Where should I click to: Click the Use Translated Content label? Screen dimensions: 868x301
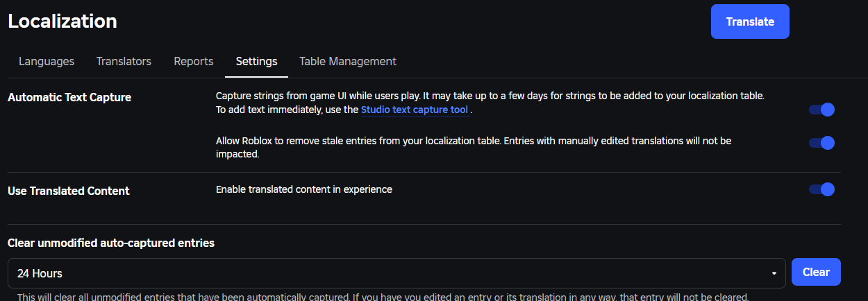[x=69, y=191]
